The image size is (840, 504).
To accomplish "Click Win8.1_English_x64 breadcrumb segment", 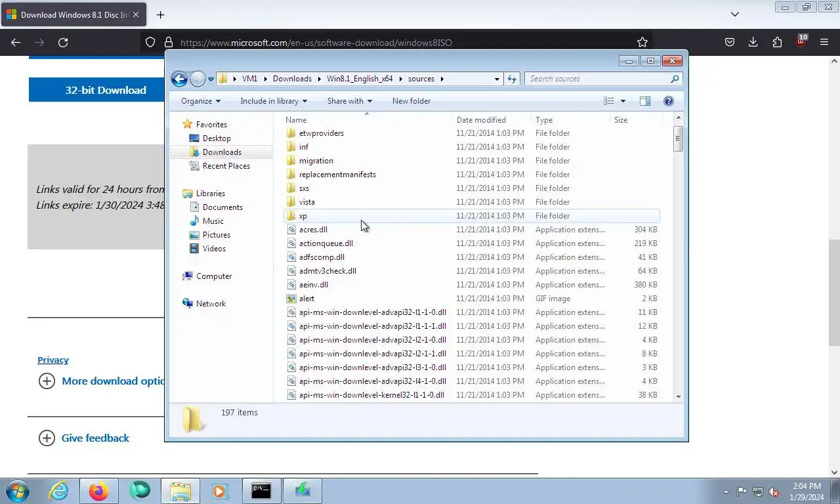I will pyautogui.click(x=360, y=79).
